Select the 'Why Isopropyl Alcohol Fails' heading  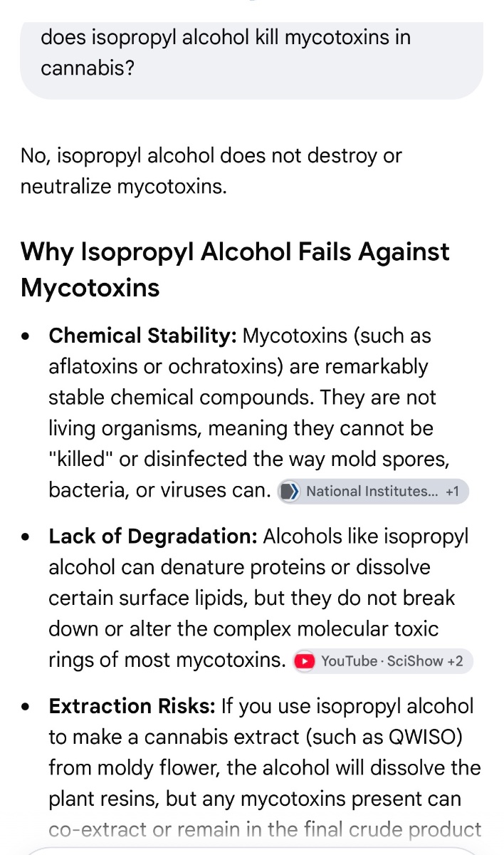click(235, 269)
